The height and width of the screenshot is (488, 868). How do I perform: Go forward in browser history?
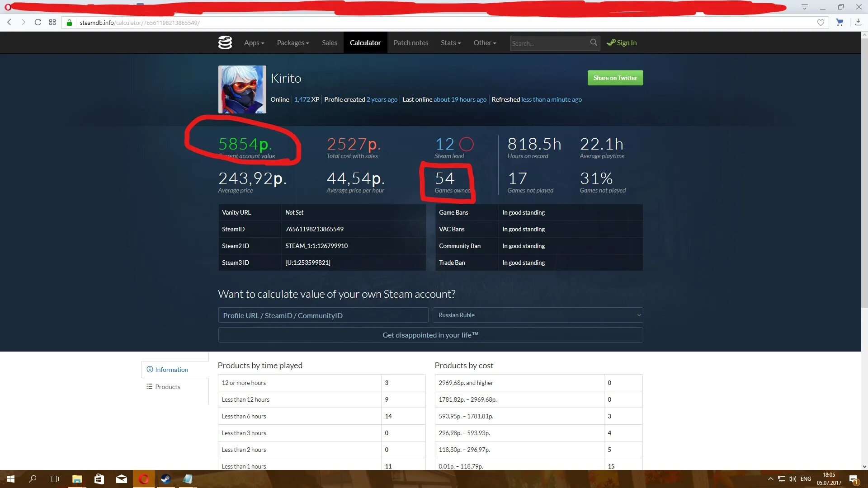tap(24, 22)
